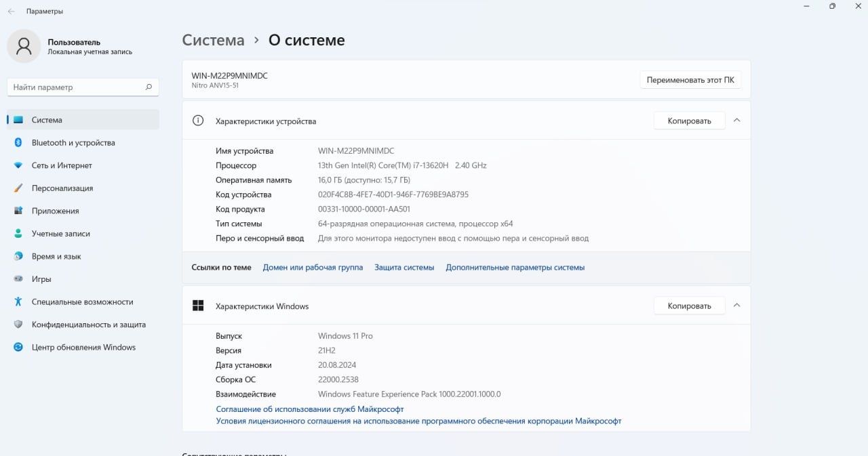
Task: Click the processor value i7-13620H
Action: click(x=402, y=165)
